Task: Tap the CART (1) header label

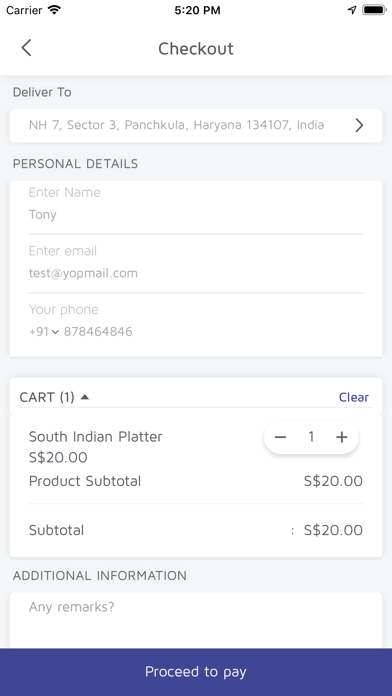Action: (47, 397)
